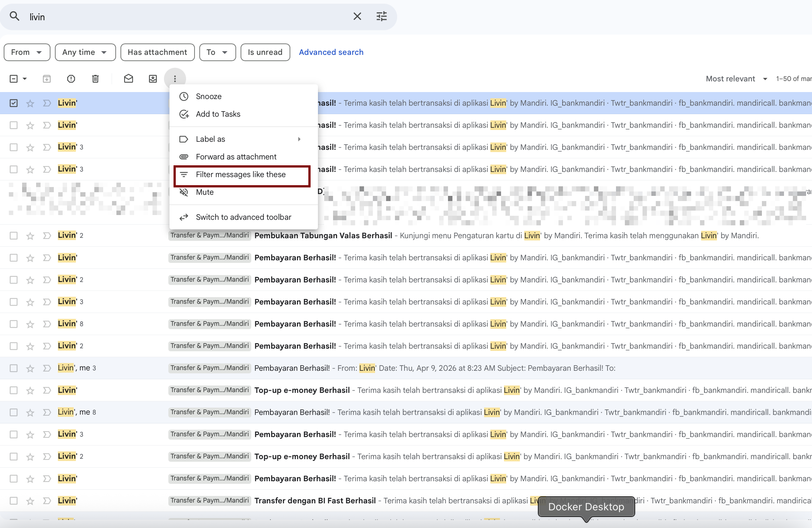Click the Delete trash icon
Image resolution: width=812 pixels, height=528 pixels.
95,79
